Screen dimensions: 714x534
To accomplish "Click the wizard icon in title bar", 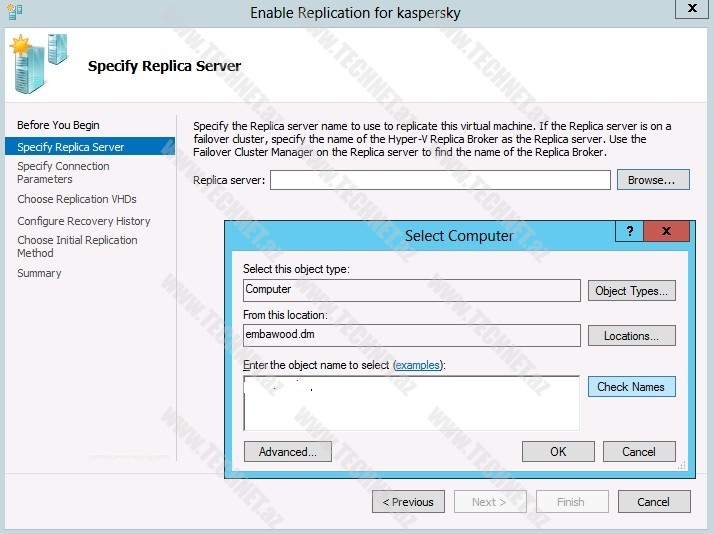I will point(14,12).
